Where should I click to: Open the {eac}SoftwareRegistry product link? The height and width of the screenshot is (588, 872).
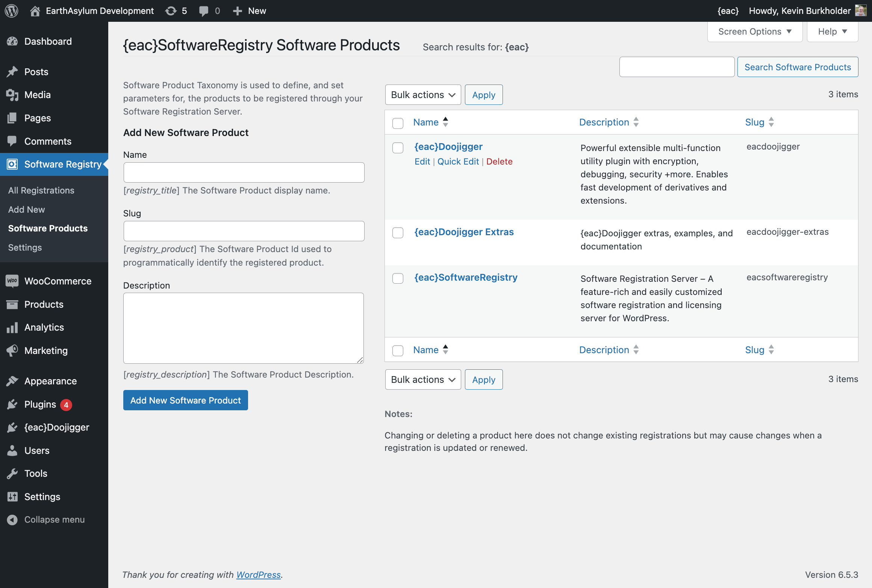click(466, 277)
